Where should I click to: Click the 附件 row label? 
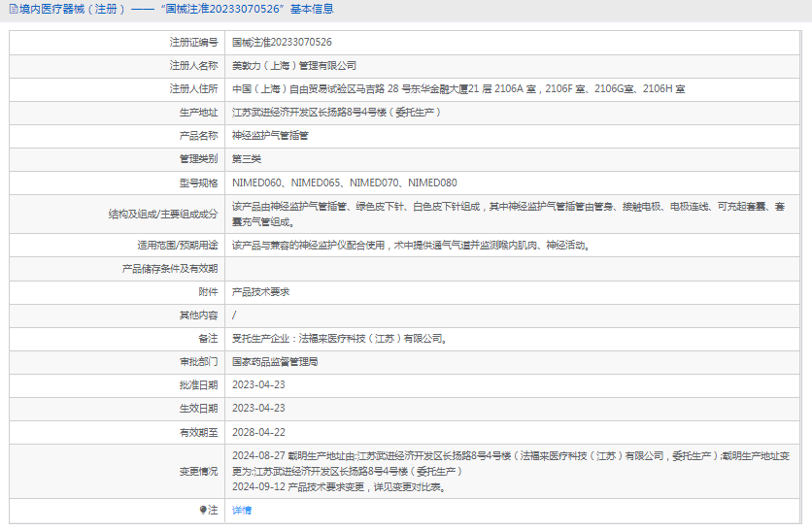point(208,292)
